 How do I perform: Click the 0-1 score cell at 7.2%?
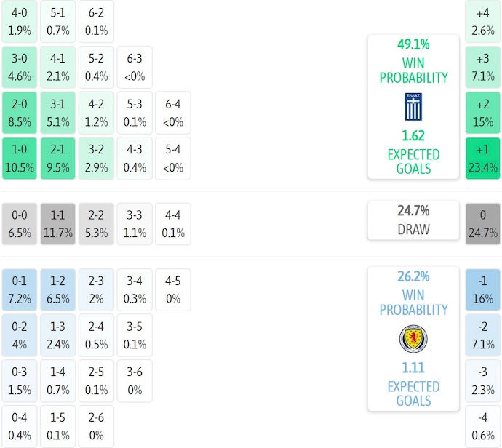[x=20, y=289]
